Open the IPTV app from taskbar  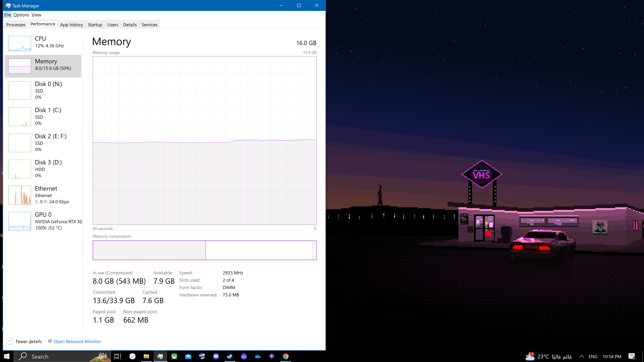tap(244, 356)
